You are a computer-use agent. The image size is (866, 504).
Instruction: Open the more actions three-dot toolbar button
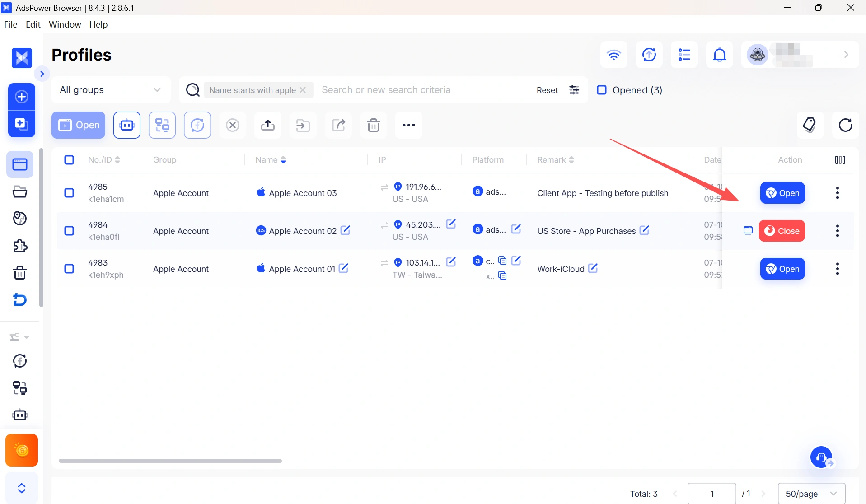pyautogui.click(x=409, y=125)
